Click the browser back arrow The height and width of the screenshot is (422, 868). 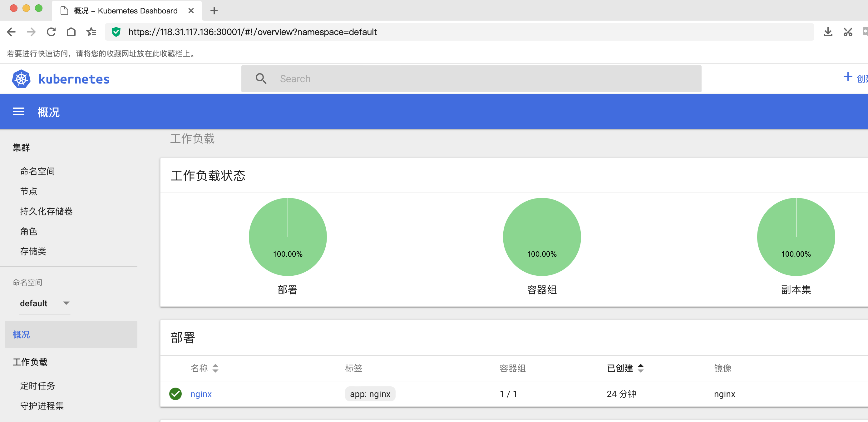pyautogui.click(x=11, y=32)
